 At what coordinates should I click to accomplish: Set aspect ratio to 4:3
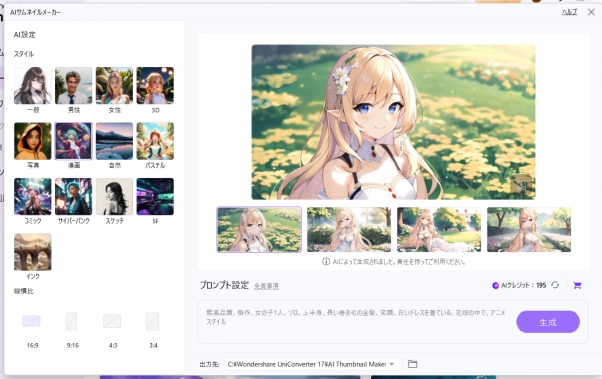[x=112, y=321]
